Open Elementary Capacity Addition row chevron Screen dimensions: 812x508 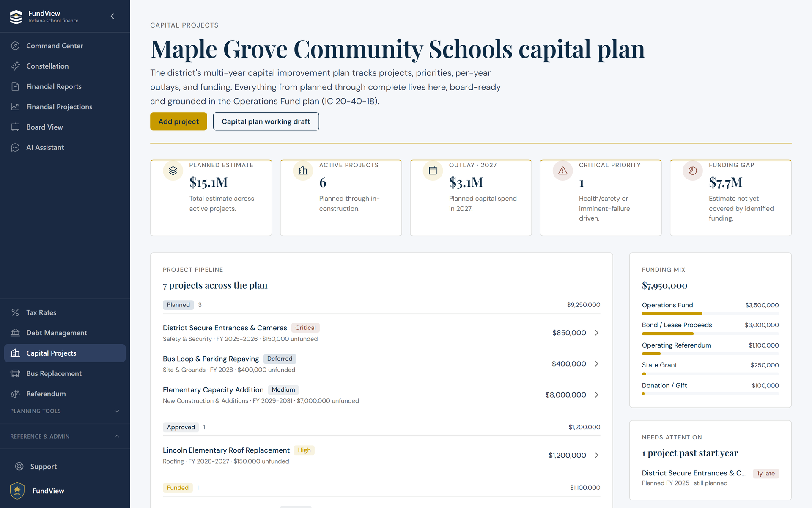click(596, 395)
